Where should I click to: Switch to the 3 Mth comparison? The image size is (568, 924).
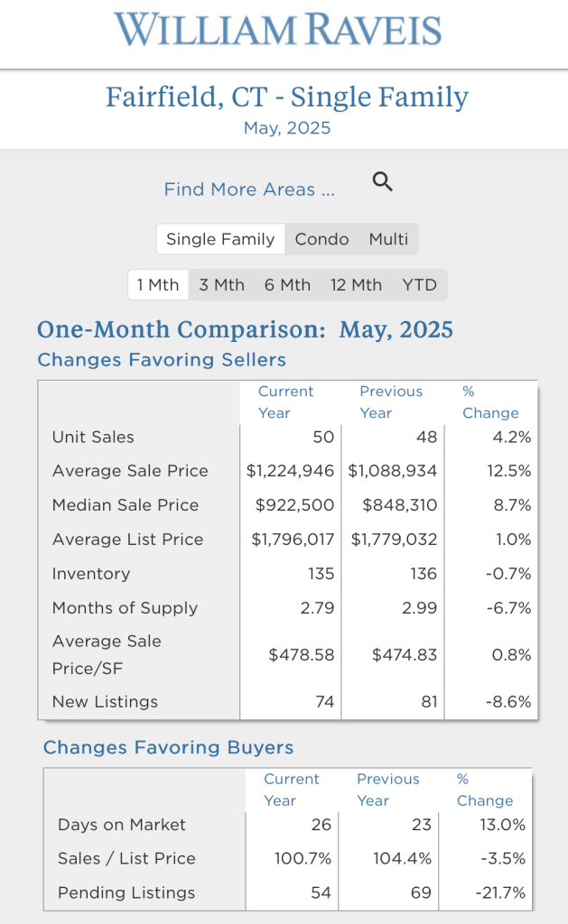coord(222,285)
